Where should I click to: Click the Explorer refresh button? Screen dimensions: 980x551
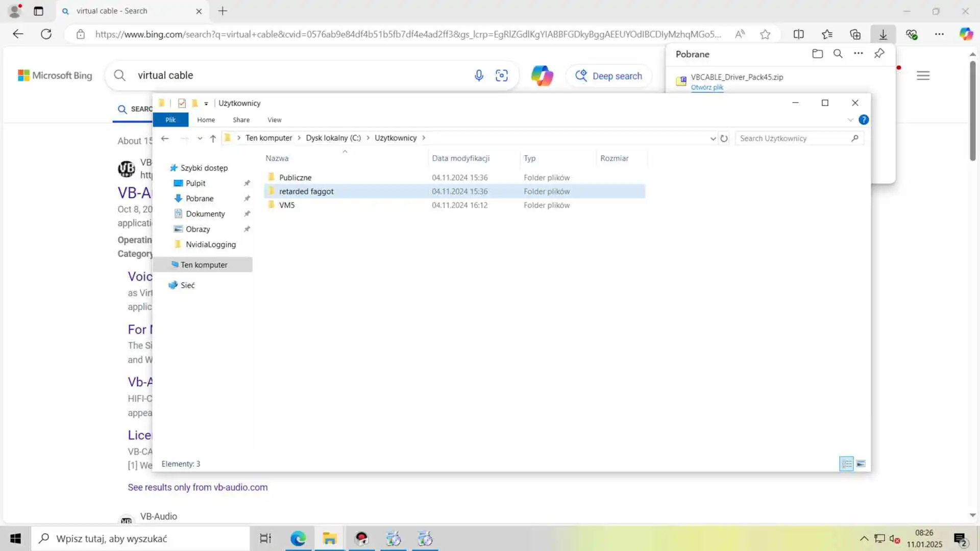tap(724, 138)
